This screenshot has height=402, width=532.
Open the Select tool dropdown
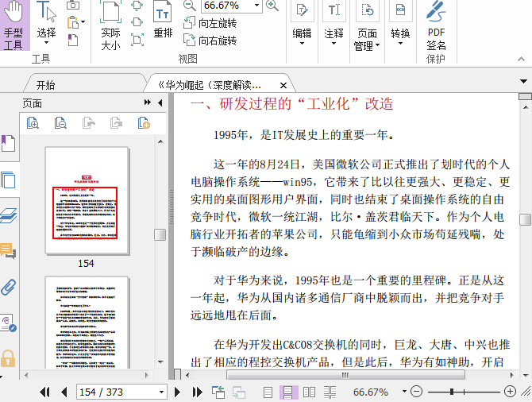click(47, 42)
